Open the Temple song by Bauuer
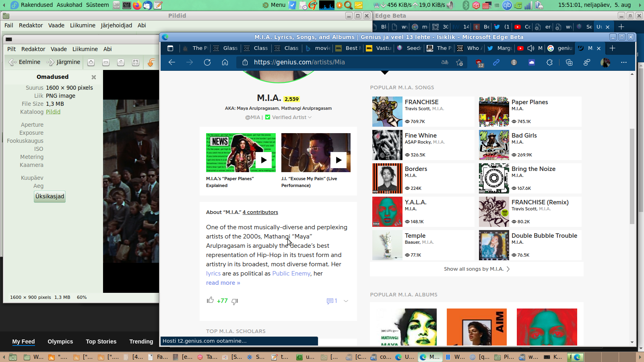Image resolution: width=644 pixels, height=362 pixels. click(x=423, y=245)
